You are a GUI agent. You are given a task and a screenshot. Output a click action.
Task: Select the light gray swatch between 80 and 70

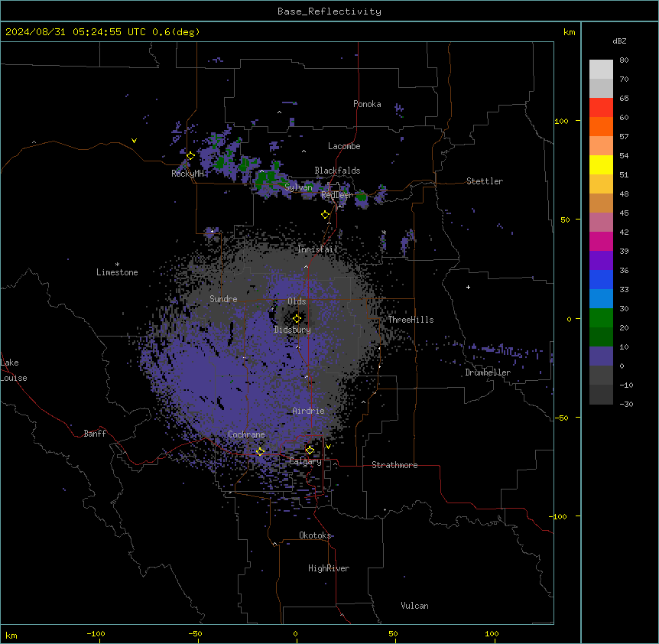601,70
